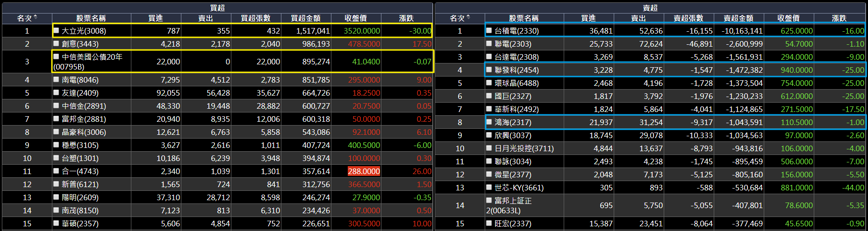Open stock name 欣興(3037)
The width and height of the screenshot is (868, 231).
(x=513, y=135)
